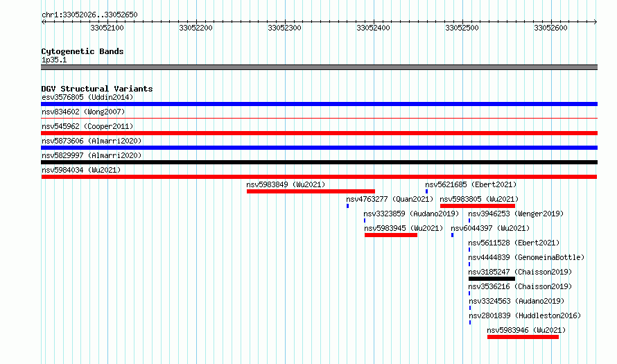The width and height of the screenshot is (617, 364).
Task: Select the small blue nsv5621685 marker
Action: tap(426, 191)
